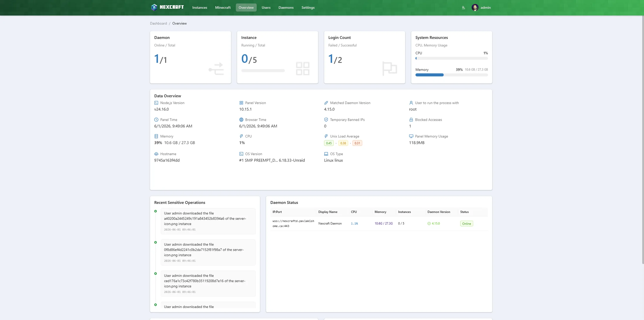
Task: Open the Instances nav menu
Action: 200,8
